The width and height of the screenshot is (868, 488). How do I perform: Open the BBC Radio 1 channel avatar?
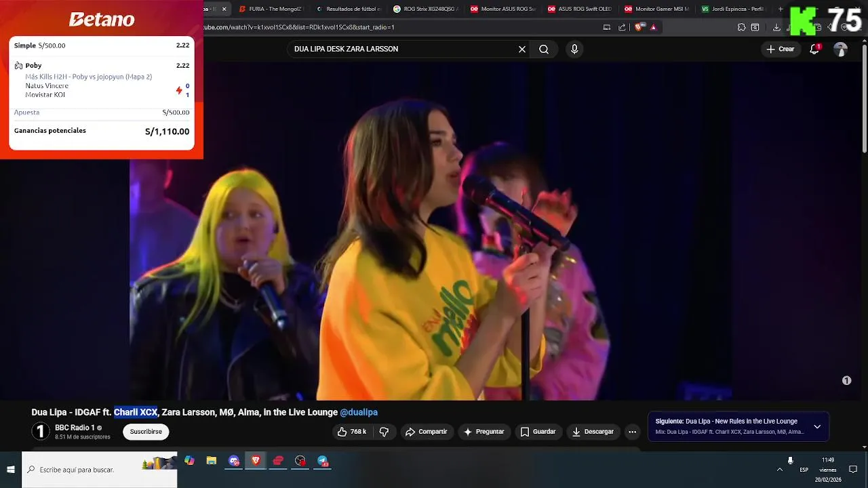[41, 432]
